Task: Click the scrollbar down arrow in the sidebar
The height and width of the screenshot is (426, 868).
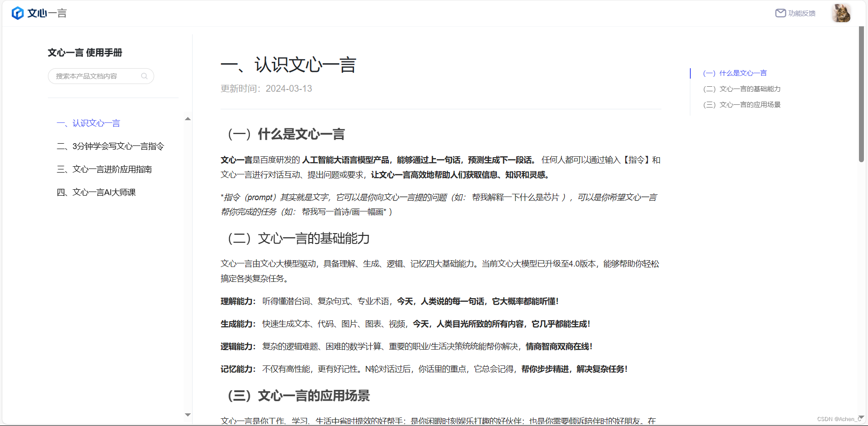Action: pyautogui.click(x=188, y=415)
